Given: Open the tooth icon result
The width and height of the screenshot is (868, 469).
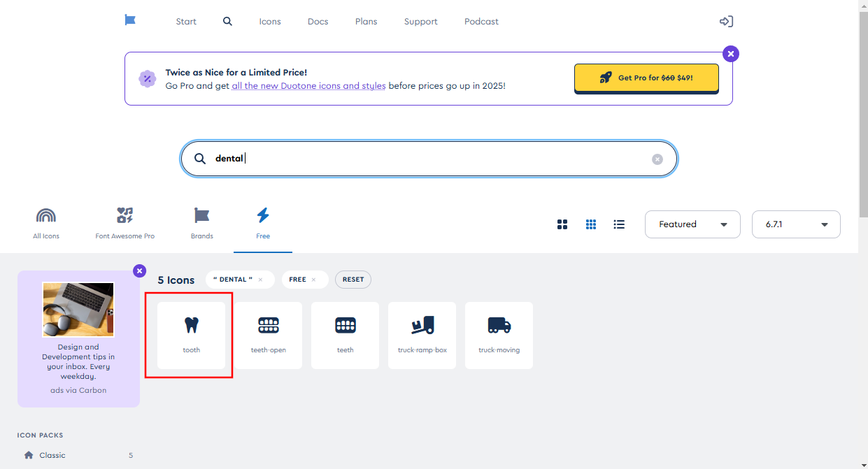Looking at the screenshot, I should pos(191,335).
